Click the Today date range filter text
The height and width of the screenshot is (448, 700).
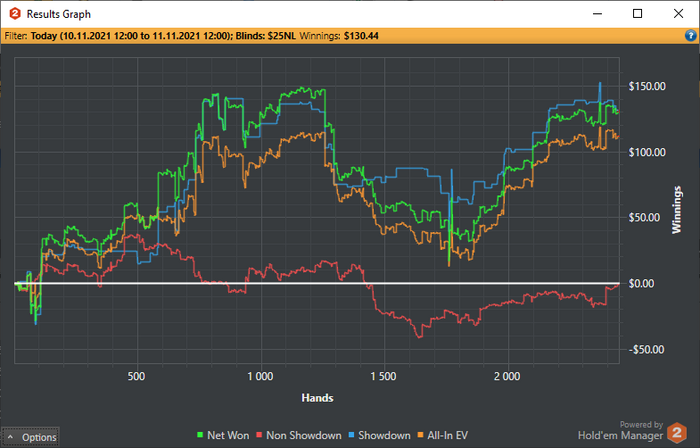point(131,36)
